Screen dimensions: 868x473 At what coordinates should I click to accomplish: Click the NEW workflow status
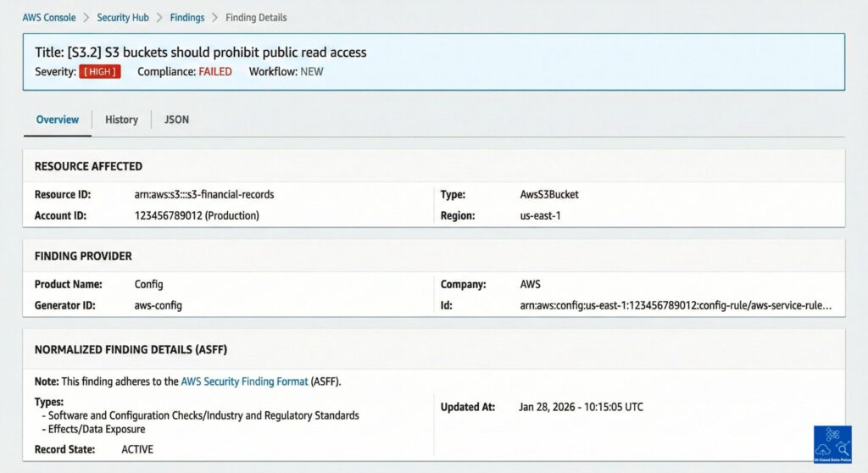coord(312,71)
